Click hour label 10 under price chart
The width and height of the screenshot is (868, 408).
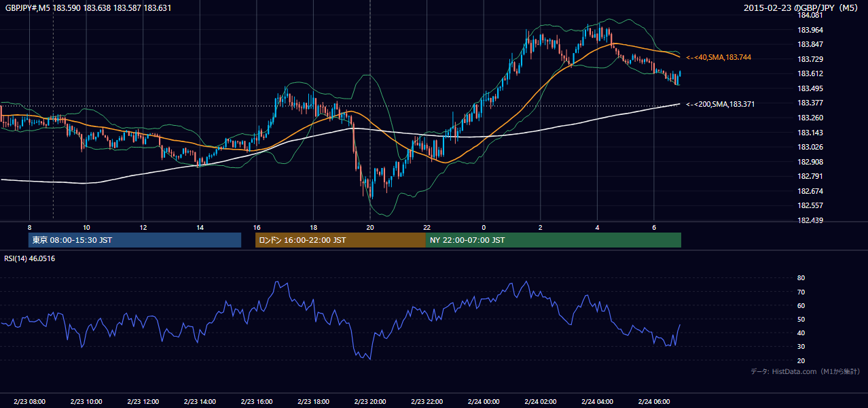pyautogui.click(x=86, y=227)
